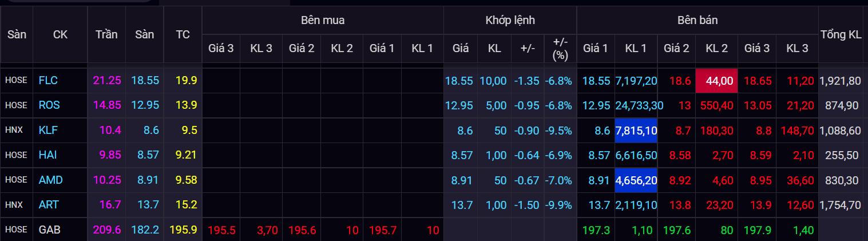Screen dimensions: 868x241
Task: Click the ART ticker symbol
Action: [49, 204]
